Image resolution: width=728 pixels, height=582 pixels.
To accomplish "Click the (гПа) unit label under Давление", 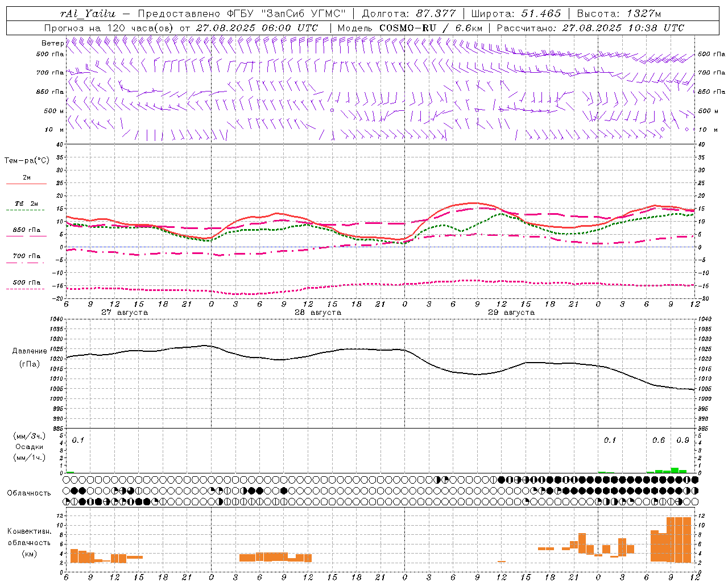I will [x=30, y=364].
